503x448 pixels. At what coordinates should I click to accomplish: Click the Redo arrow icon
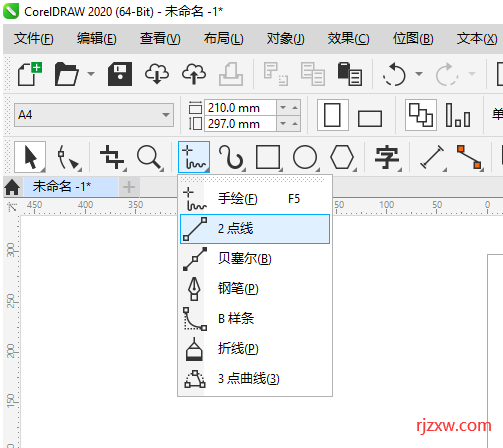(x=447, y=74)
